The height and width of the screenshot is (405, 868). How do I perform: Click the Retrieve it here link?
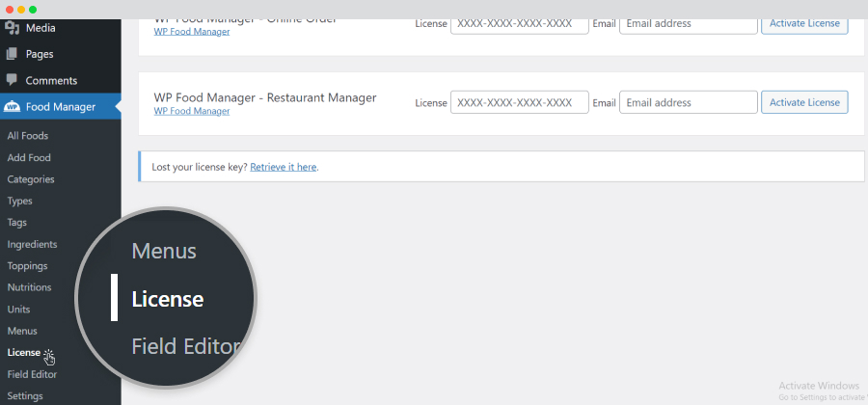coord(284,167)
